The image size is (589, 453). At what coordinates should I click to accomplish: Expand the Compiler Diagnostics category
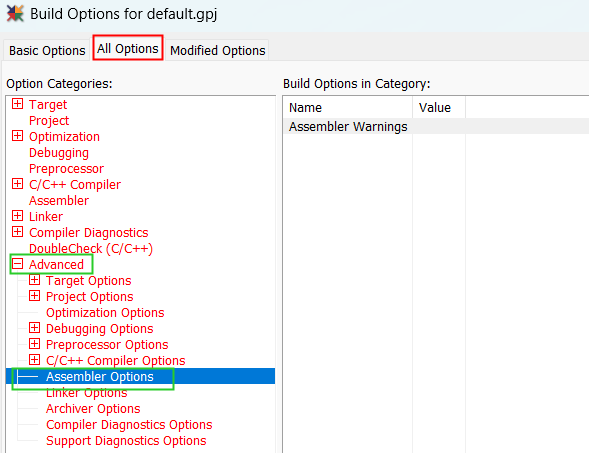point(17,232)
